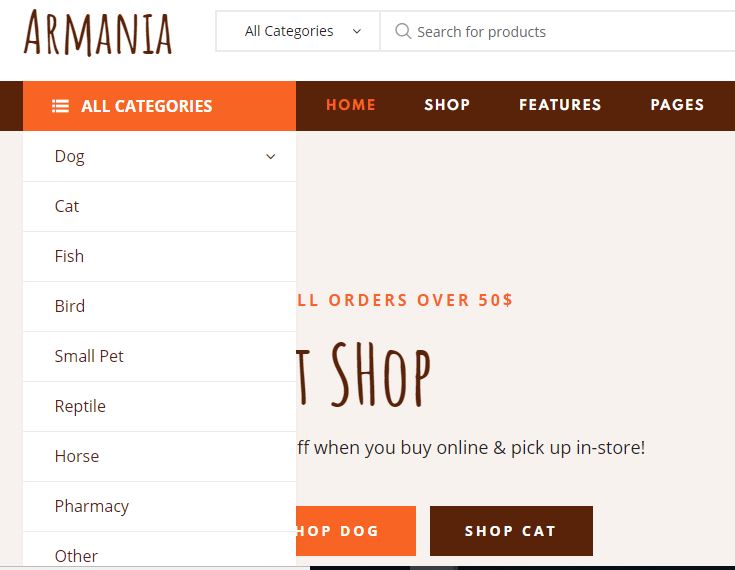Select the Horse category
Viewport: 735px width, 570px height.
[x=159, y=457]
